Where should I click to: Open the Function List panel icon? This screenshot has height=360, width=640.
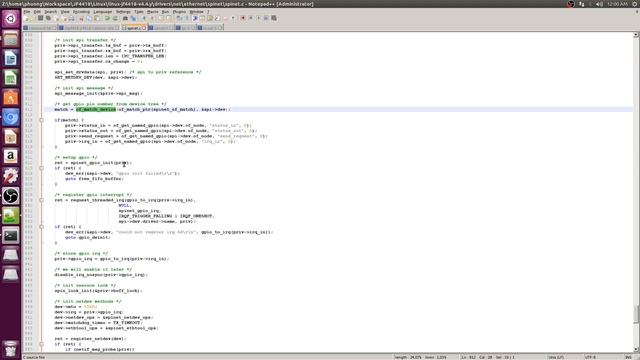coord(217,18)
